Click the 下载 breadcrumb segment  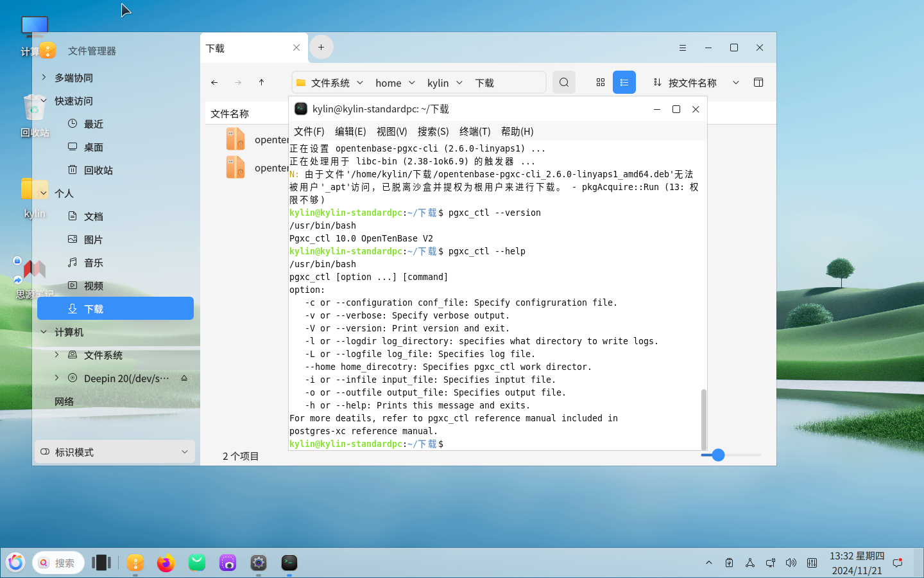[484, 83]
